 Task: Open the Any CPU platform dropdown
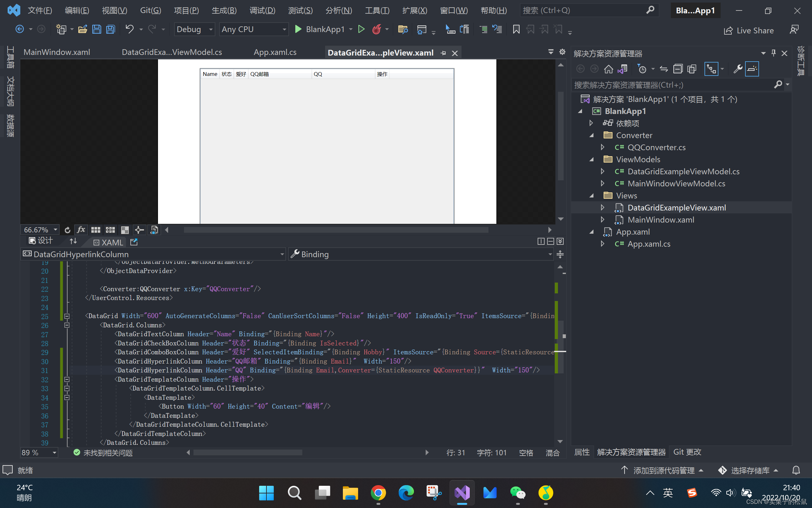[254, 30]
